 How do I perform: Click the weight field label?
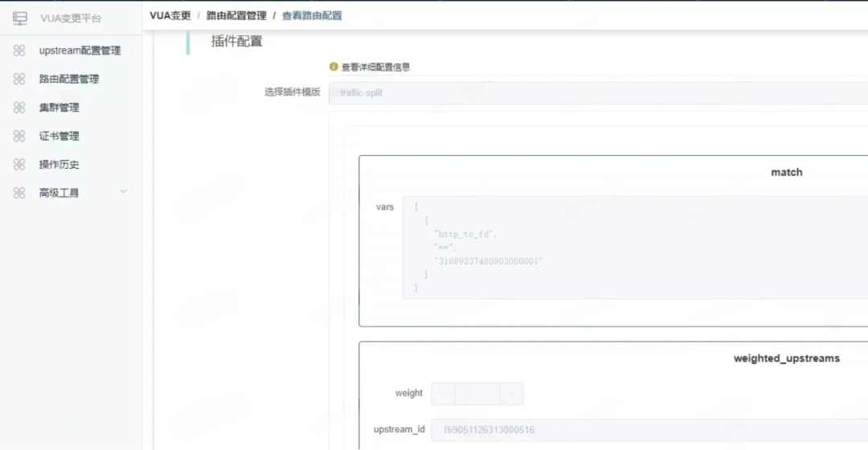(409, 393)
